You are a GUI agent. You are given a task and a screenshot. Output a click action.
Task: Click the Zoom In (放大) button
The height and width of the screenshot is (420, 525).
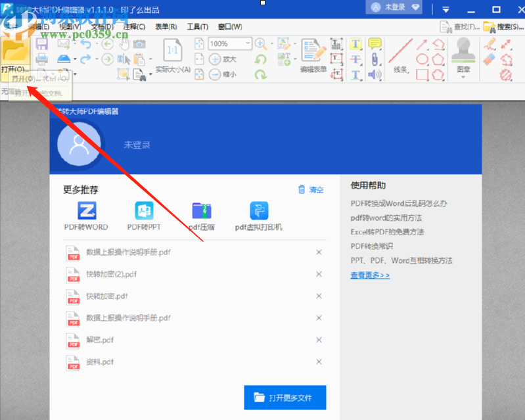tap(222, 59)
